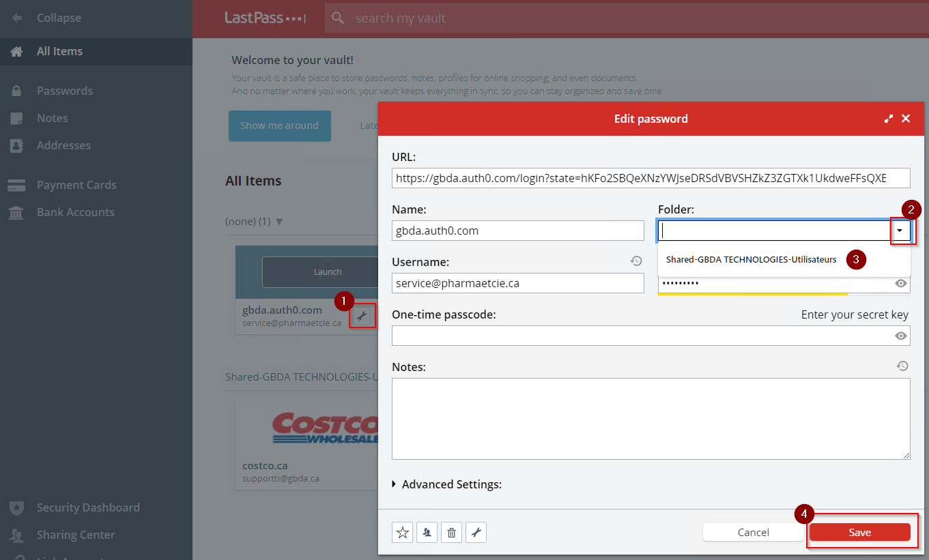View username history icon
The image size is (929, 560).
[636, 261]
